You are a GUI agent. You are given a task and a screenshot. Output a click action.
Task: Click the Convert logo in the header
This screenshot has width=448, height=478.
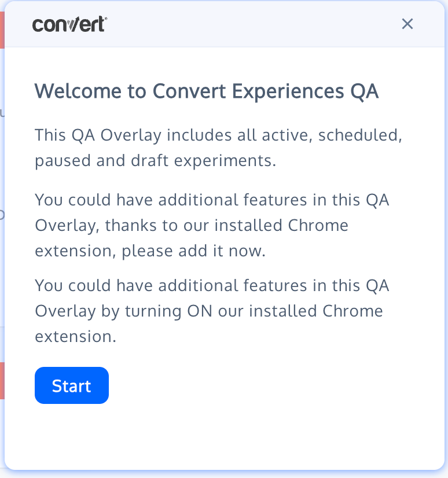click(69, 24)
